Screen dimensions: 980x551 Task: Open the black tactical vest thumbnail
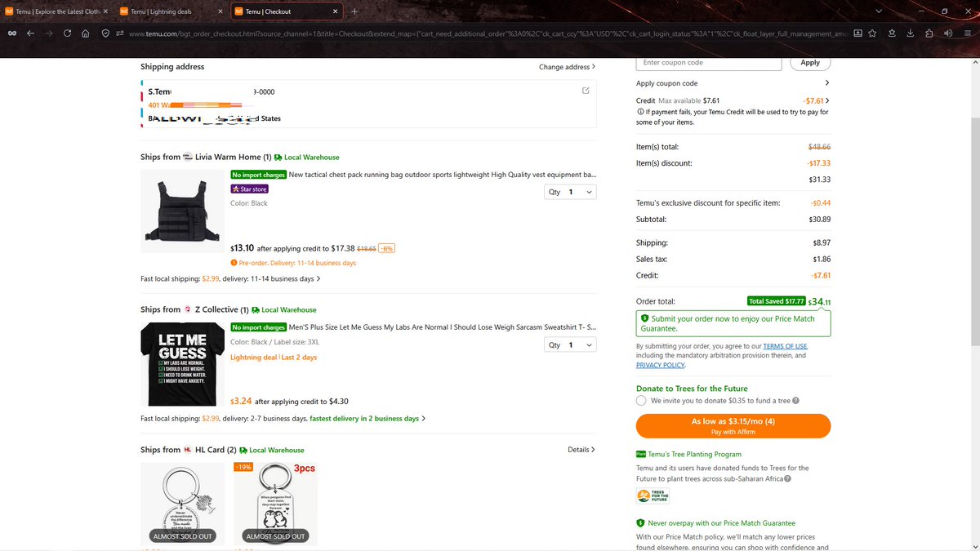coord(182,211)
